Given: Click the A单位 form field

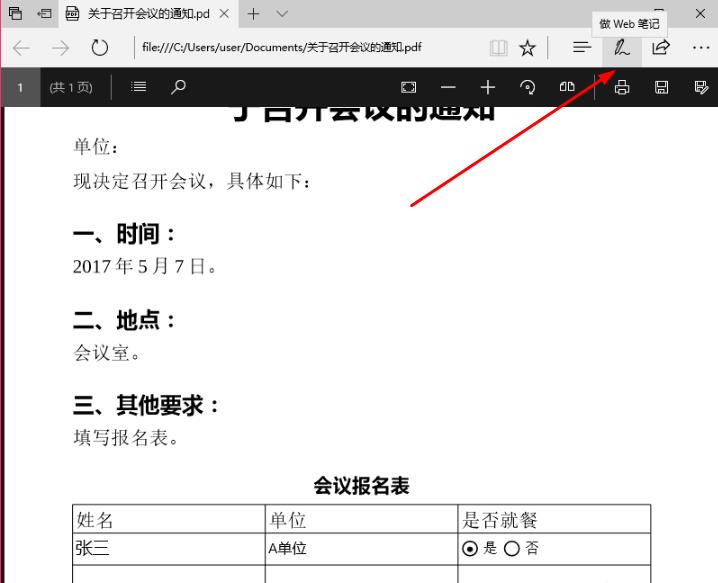Looking at the screenshot, I should 361,549.
